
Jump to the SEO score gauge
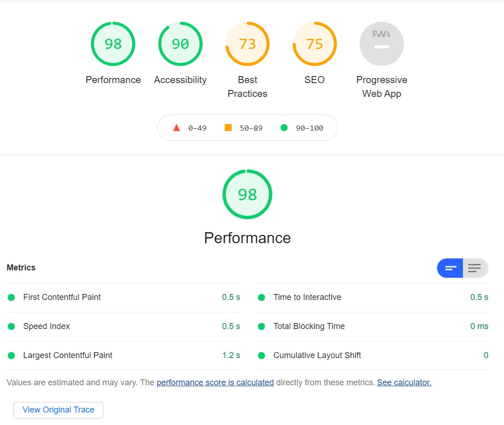[314, 44]
